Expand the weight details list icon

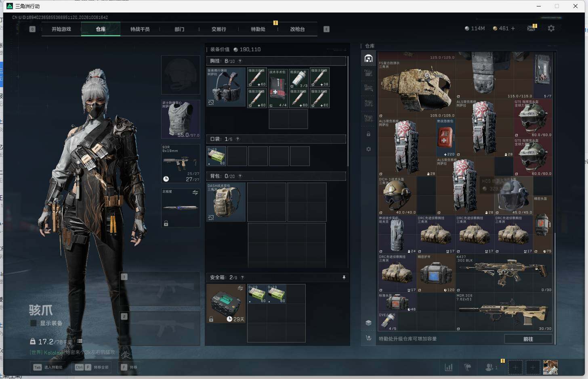coord(80,341)
